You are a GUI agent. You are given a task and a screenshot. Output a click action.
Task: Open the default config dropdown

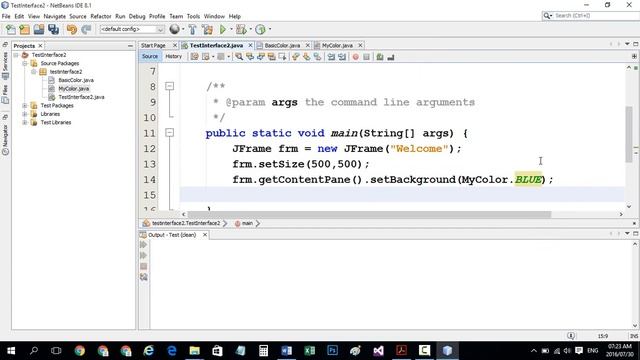tap(132, 29)
